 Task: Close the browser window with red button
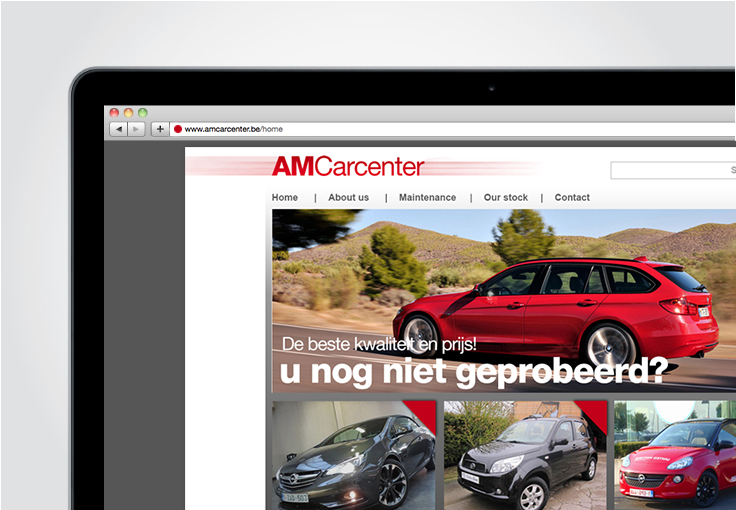click(114, 113)
